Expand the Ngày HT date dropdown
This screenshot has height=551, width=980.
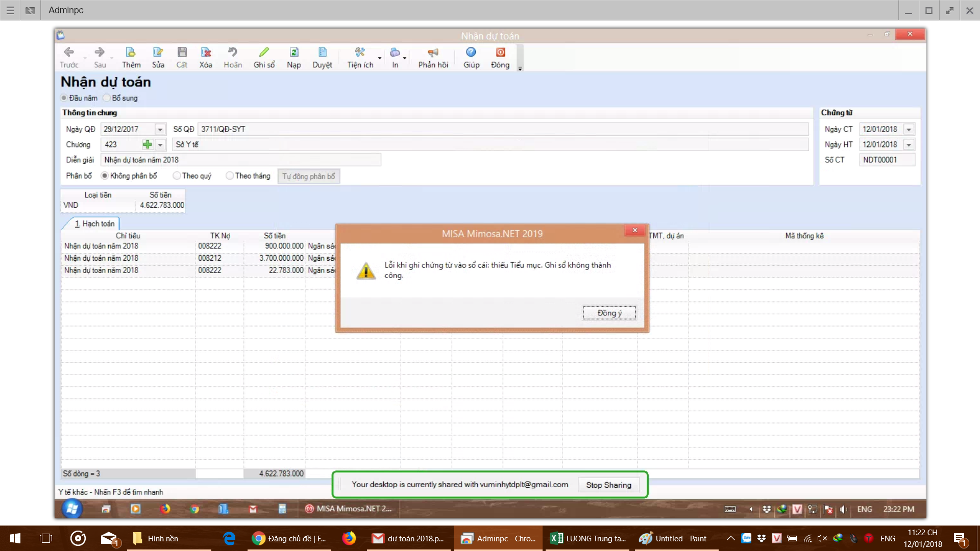[x=909, y=145]
